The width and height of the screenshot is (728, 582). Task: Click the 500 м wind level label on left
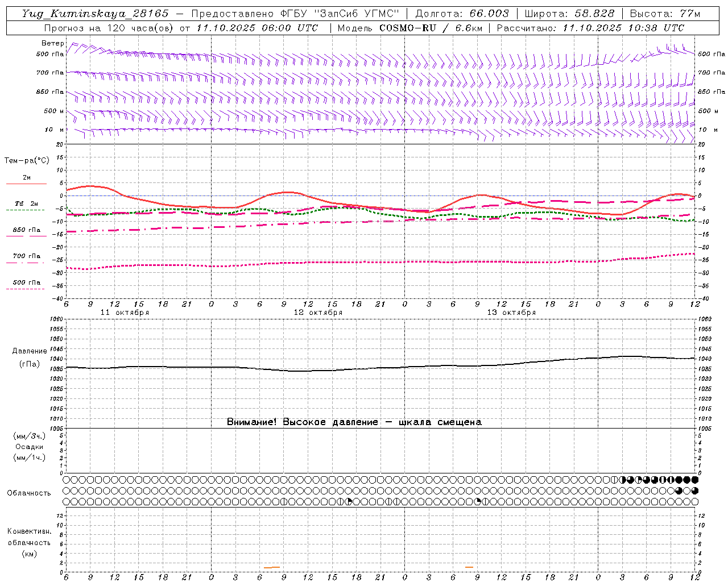coord(54,111)
